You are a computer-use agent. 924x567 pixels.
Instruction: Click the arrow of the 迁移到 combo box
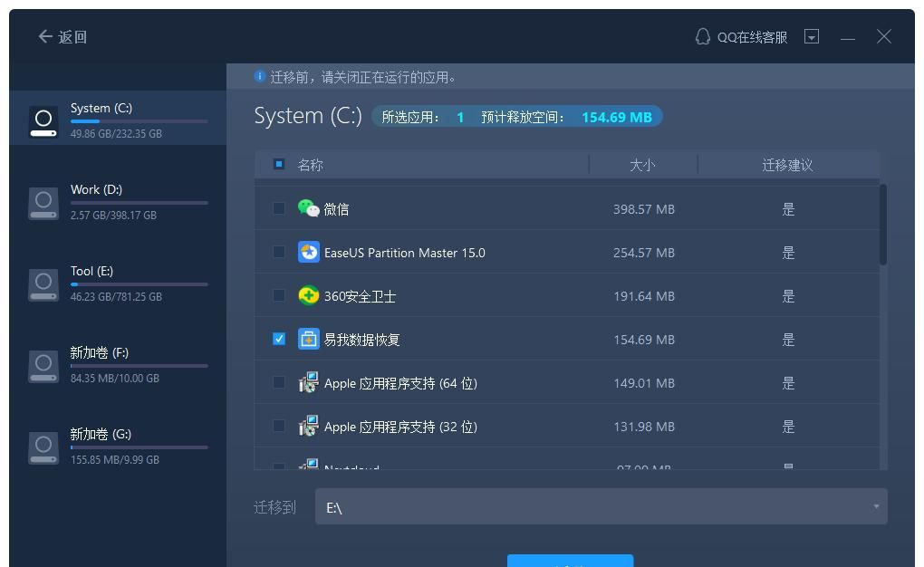click(876, 506)
